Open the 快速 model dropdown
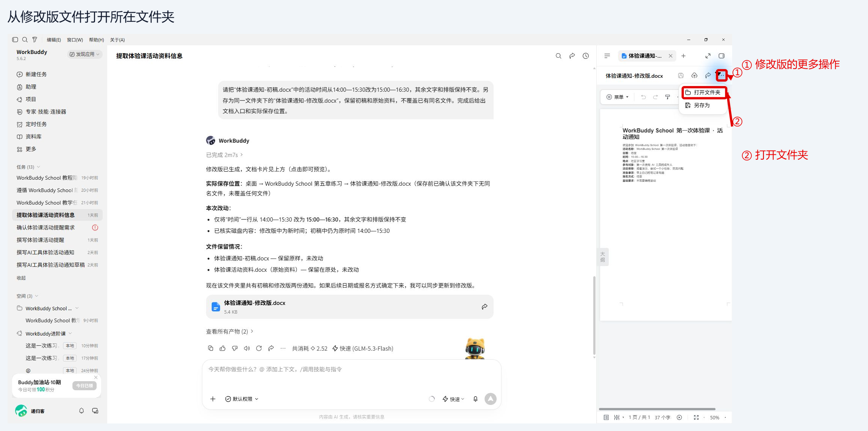This screenshot has width=868, height=431. tap(453, 399)
